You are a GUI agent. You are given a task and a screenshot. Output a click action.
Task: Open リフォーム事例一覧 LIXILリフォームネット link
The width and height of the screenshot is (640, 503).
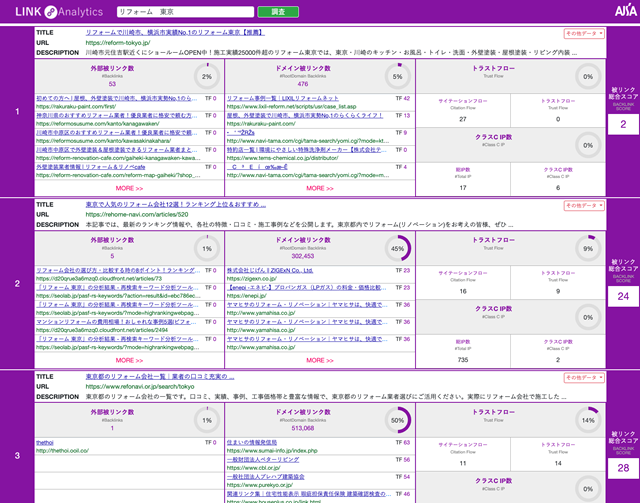[282, 98]
